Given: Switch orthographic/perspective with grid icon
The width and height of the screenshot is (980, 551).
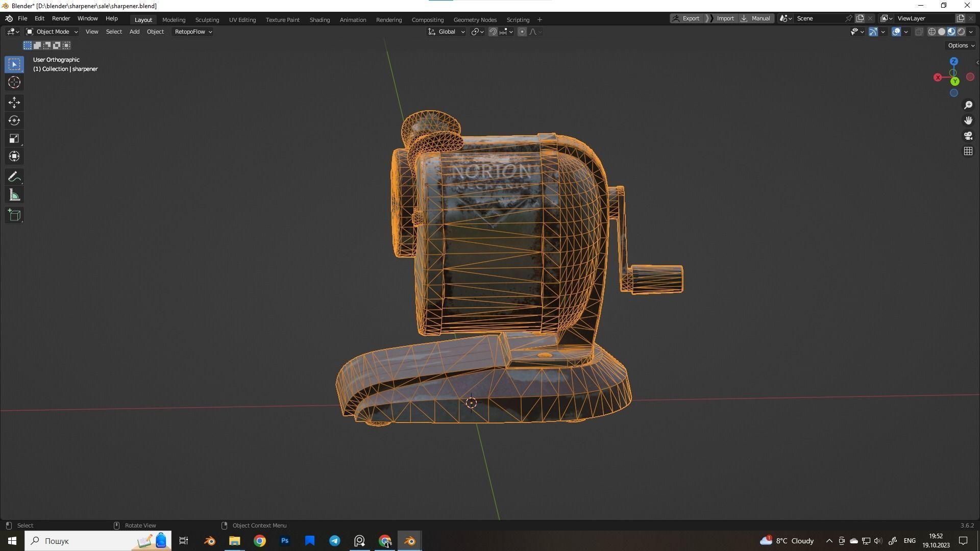Looking at the screenshot, I should tap(968, 151).
